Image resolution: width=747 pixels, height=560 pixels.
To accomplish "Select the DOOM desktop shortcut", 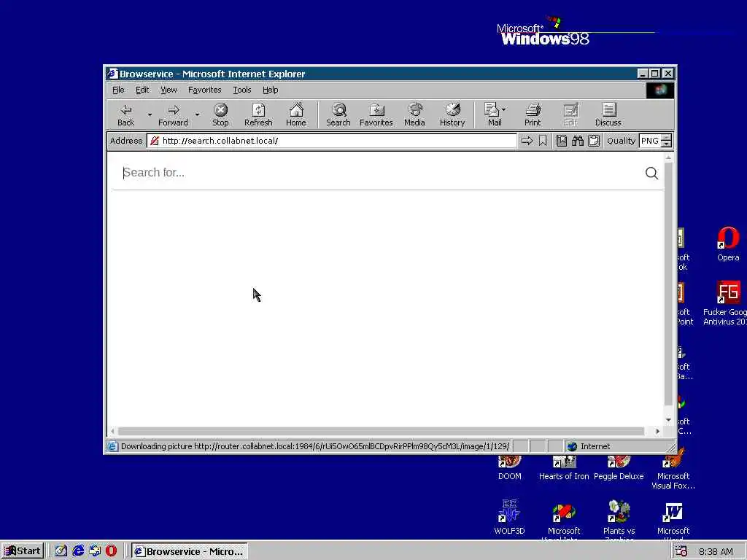I will pyautogui.click(x=509, y=467).
